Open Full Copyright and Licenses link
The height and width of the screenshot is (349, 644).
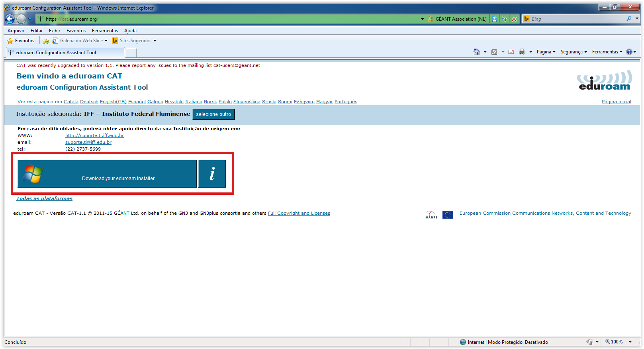pyautogui.click(x=299, y=213)
